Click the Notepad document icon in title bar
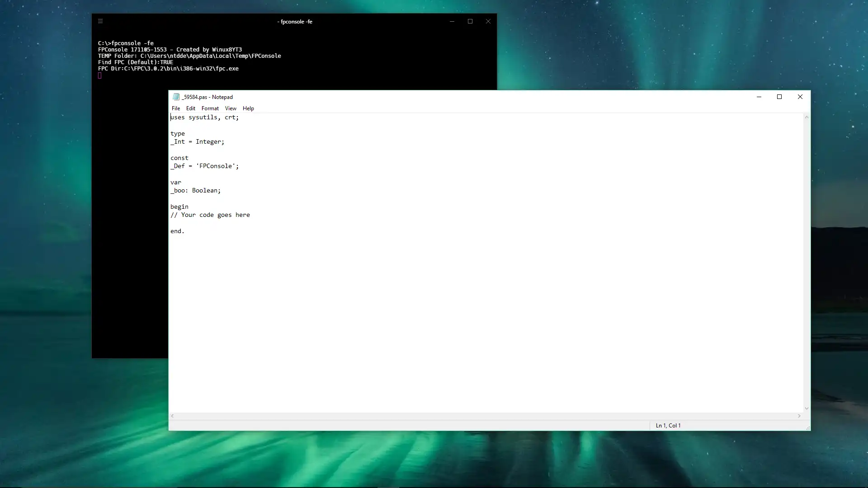Viewport: 868px width, 488px height. tap(176, 97)
